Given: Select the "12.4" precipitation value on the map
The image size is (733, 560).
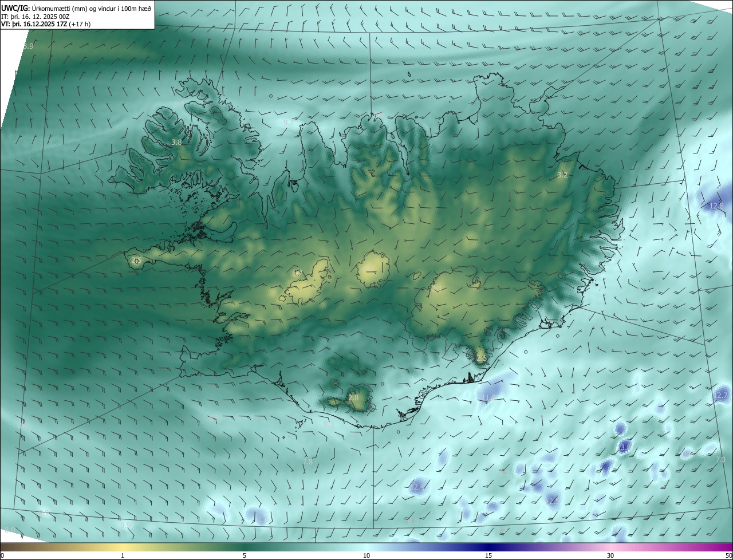Looking at the screenshot, I should (x=419, y=487).
